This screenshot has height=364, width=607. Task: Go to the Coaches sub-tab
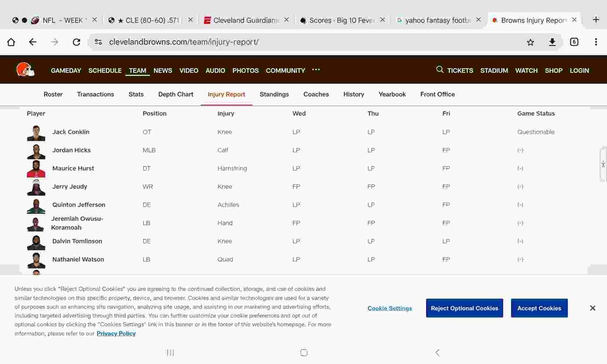316,94
